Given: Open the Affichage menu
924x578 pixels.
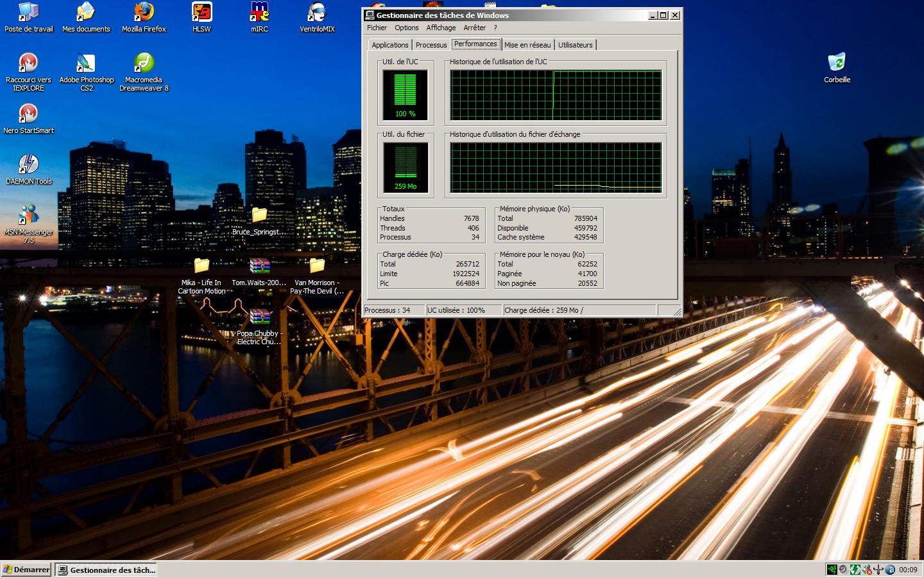Looking at the screenshot, I should tap(441, 28).
